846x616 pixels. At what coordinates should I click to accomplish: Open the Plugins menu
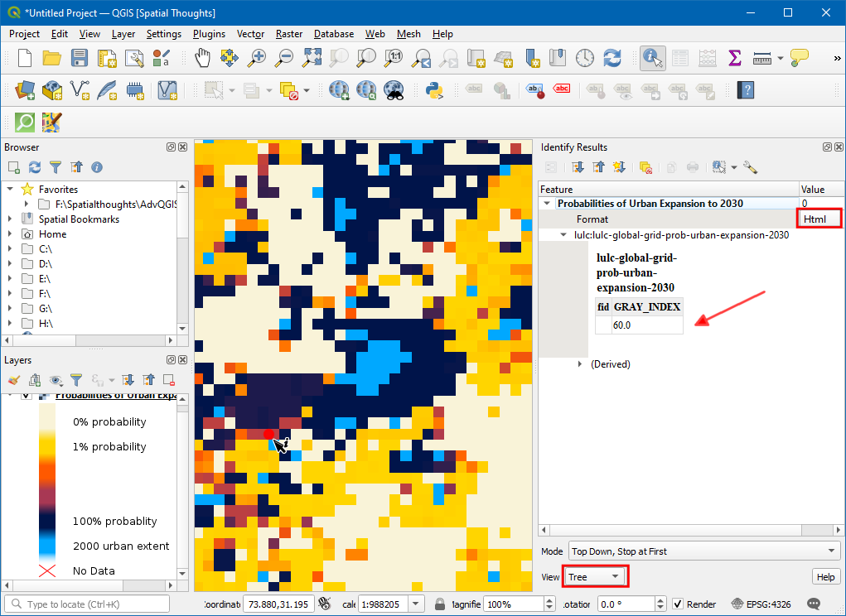click(x=209, y=34)
